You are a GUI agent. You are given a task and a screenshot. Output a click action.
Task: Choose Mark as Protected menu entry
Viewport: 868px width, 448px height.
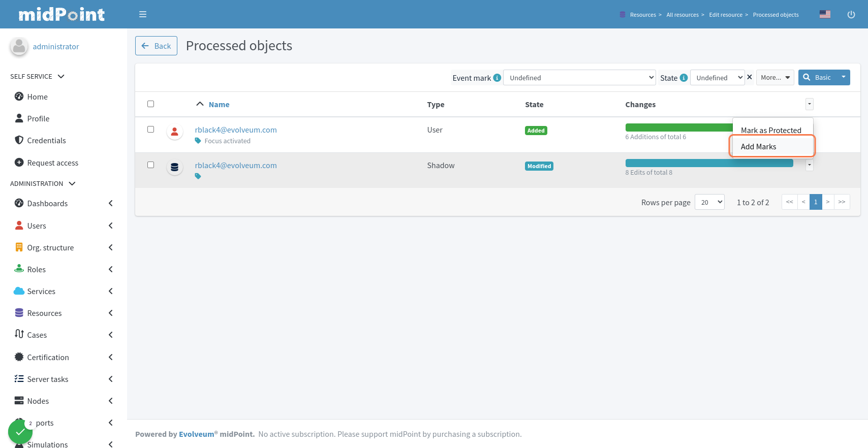(x=770, y=130)
